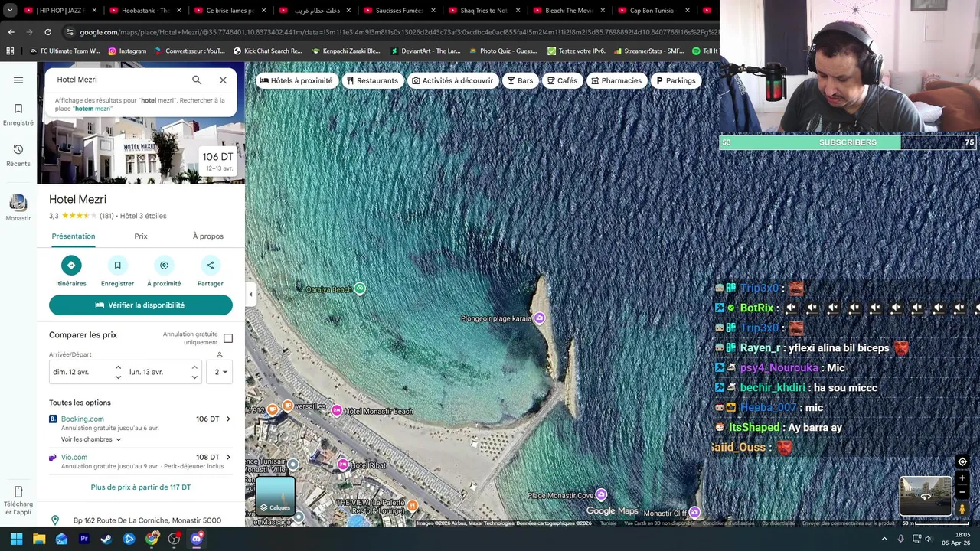Open the guests count dropdown showing 2
This screenshot has width=980, height=551.
coord(220,372)
